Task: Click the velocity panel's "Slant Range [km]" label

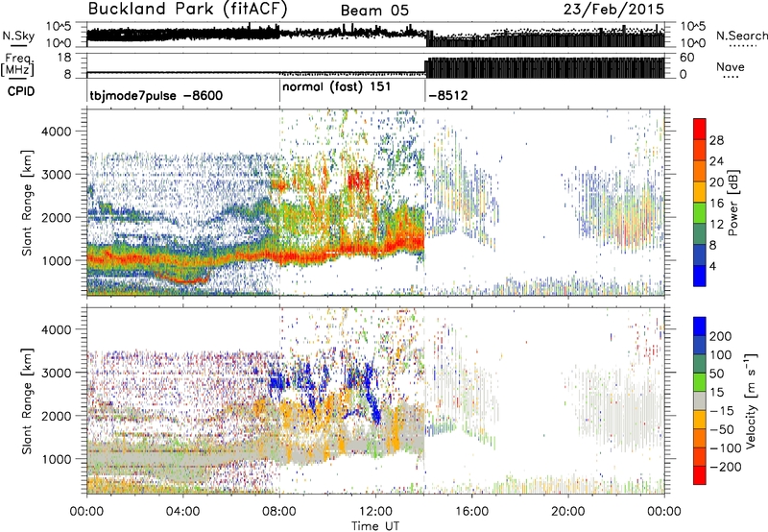Action: [27, 401]
